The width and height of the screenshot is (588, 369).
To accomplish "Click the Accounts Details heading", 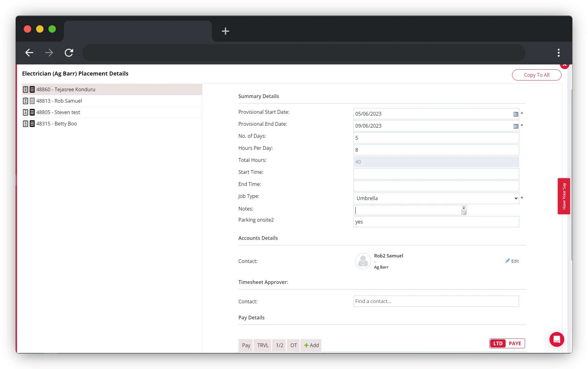I will 258,238.
